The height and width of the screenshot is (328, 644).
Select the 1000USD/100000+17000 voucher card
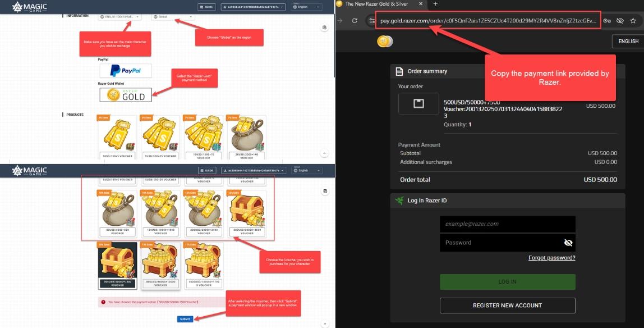204,266
